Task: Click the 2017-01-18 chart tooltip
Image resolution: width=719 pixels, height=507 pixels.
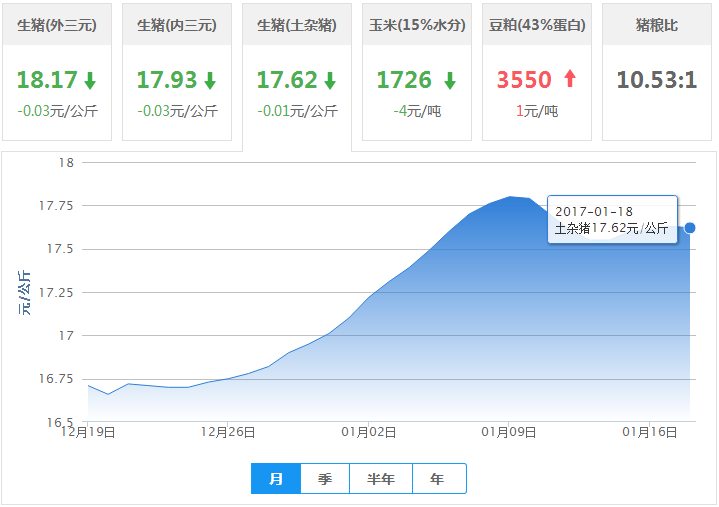Action: point(612,220)
